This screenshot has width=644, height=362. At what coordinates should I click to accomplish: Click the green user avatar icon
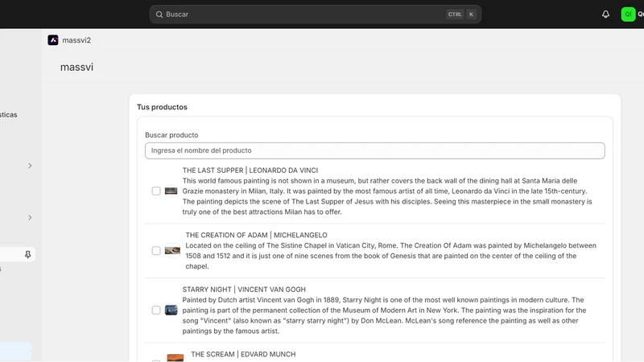tap(628, 14)
